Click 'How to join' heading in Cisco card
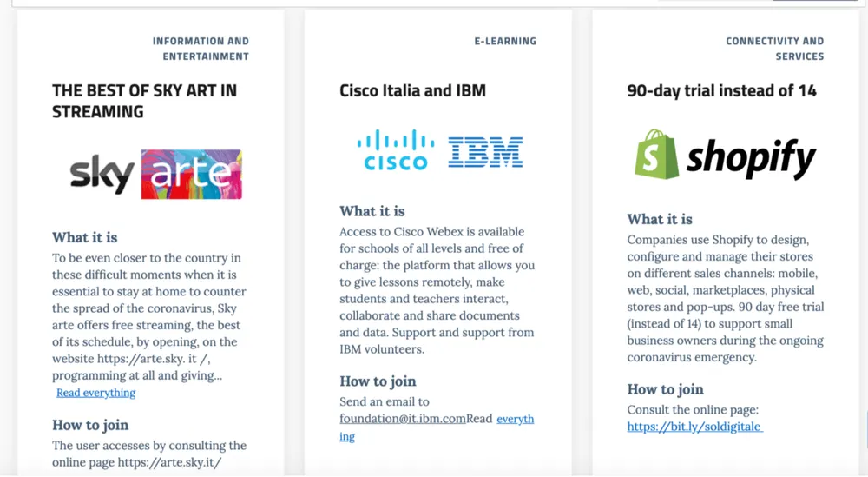 [378, 381]
